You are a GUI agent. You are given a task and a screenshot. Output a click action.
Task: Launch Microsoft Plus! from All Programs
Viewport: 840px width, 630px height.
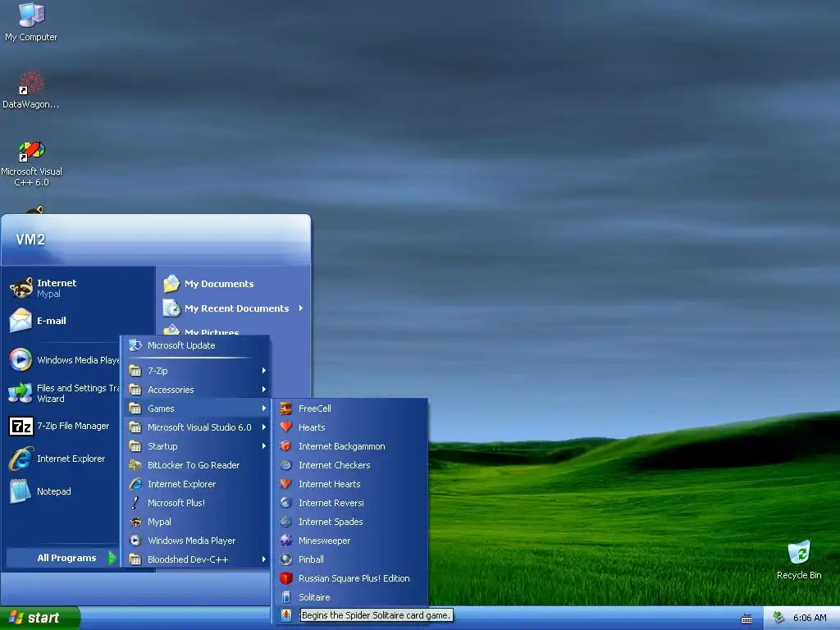[x=197, y=503]
